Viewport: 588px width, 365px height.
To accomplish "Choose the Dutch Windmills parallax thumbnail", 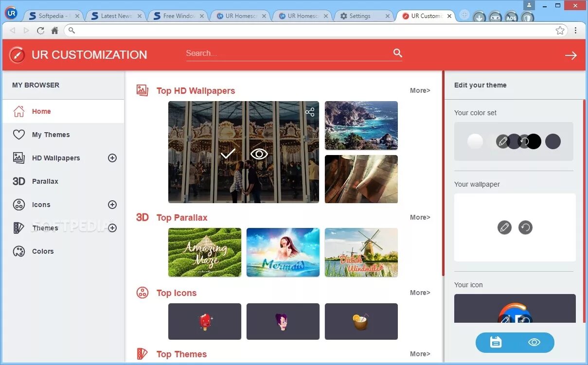I will [x=361, y=252].
